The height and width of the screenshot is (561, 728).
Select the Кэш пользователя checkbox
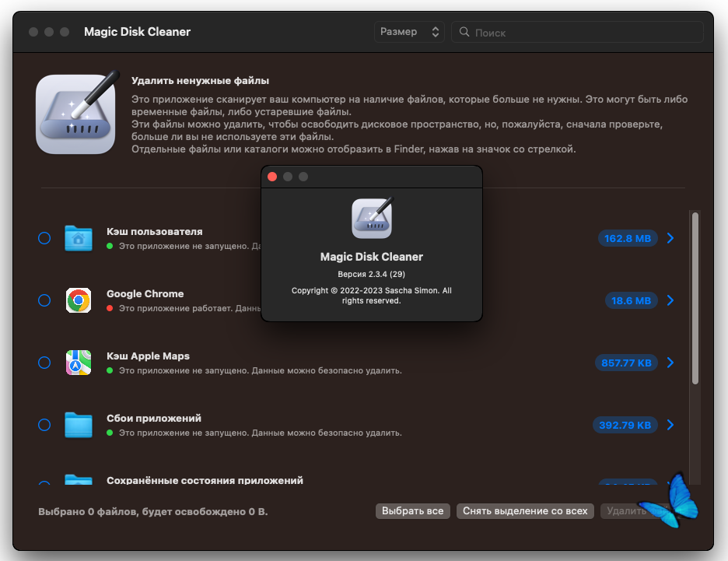44,238
